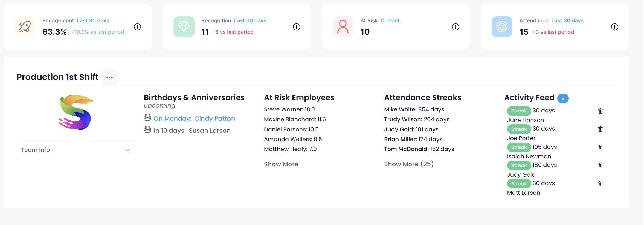Viewport: 644px width, 225px height.
Task: Click the Attendance info icon
Action: coord(615,27)
